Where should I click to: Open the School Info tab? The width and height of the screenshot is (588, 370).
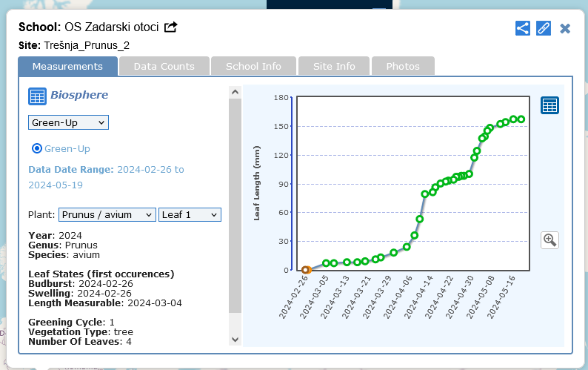(253, 66)
